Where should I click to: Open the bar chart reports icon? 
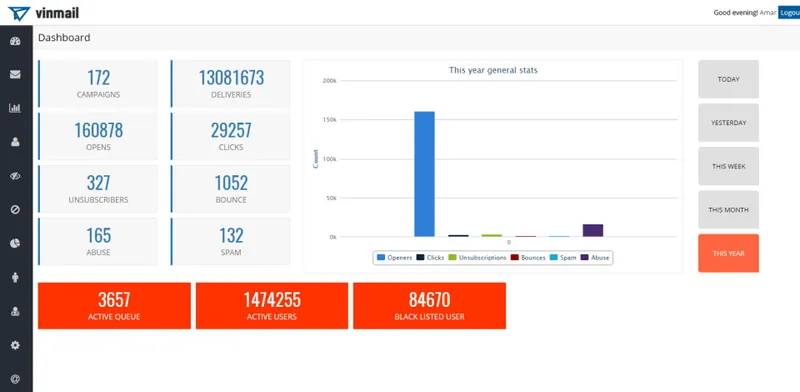[15, 108]
